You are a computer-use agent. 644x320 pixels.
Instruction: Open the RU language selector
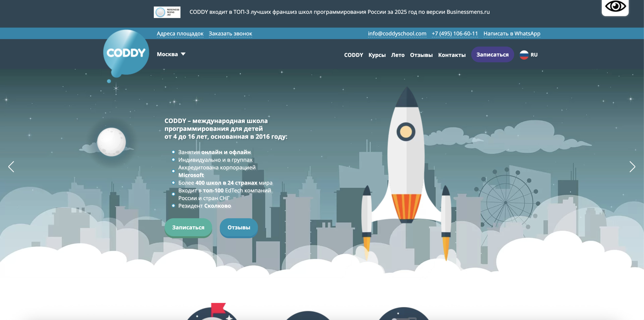534,55
